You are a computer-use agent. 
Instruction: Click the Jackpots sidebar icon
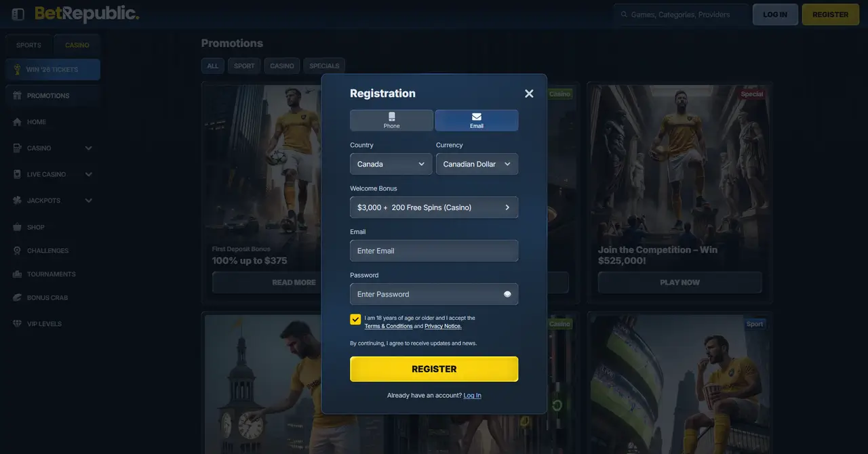[x=17, y=201]
